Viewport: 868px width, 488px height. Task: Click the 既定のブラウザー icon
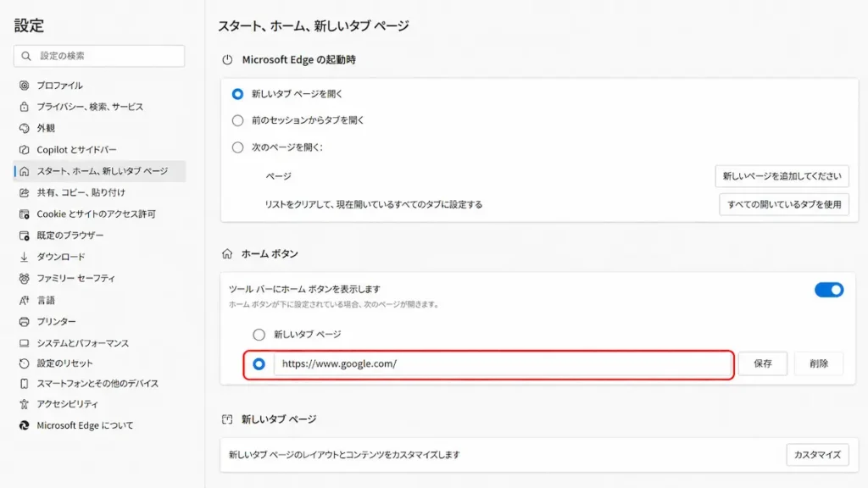[24, 236]
